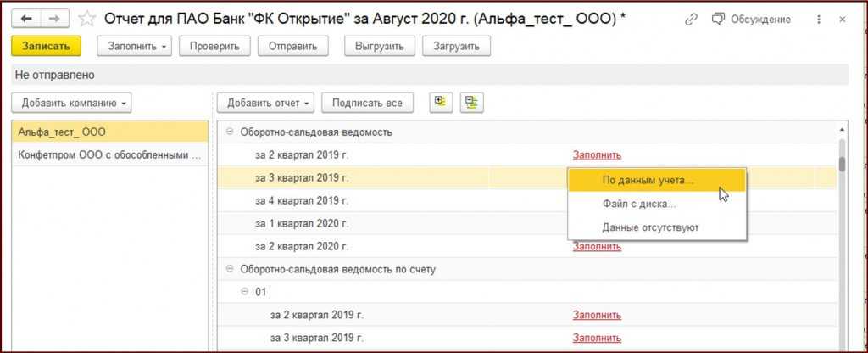868x353 pixels.
Task: Collapse the account 01 node
Action: (x=245, y=292)
